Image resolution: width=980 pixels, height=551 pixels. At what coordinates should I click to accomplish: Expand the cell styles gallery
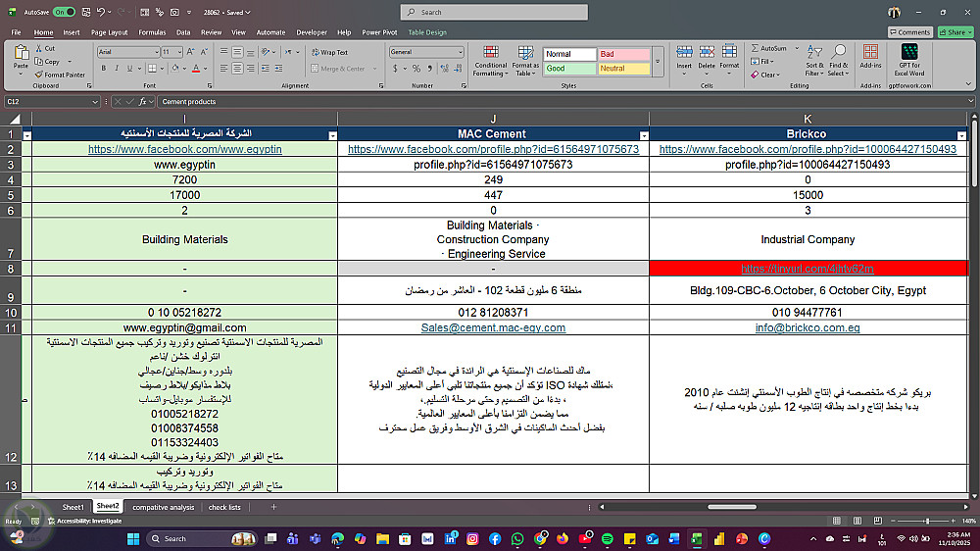pyautogui.click(x=658, y=62)
